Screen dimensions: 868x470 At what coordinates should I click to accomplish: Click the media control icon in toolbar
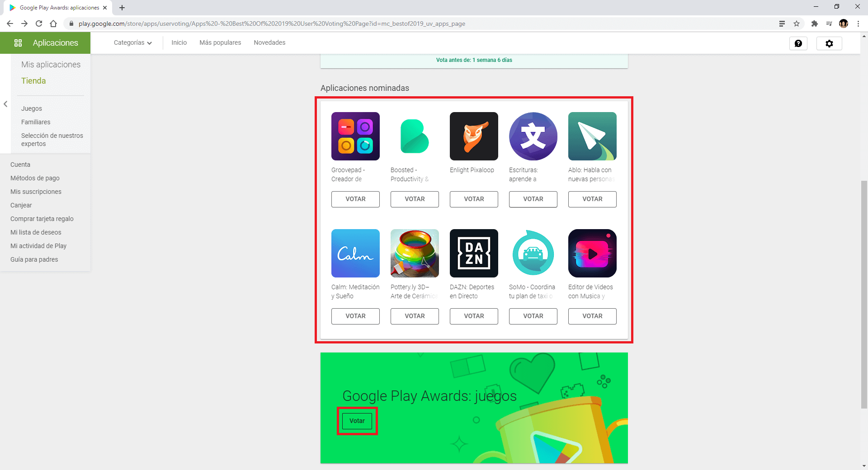pyautogui.click(x=829, y=23)
